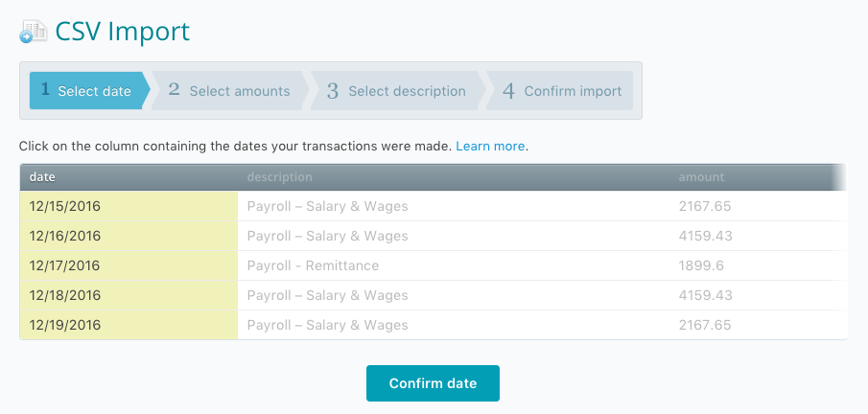Viewport: 868px width, 414px height.
Task: Click the CSV Import spreadsheet icon
Action: coord(34,32)
